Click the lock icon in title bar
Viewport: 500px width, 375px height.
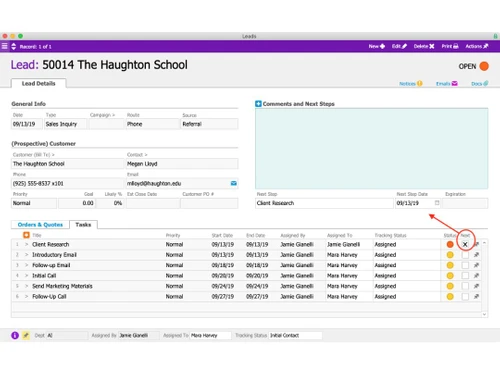(496, 36)
